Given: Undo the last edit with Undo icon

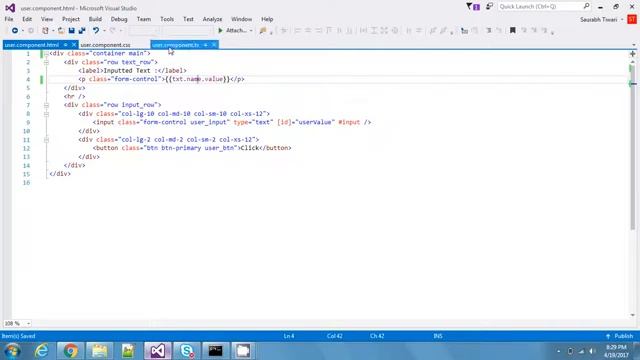Looking at the screenshot, I should tap(96, 31).
